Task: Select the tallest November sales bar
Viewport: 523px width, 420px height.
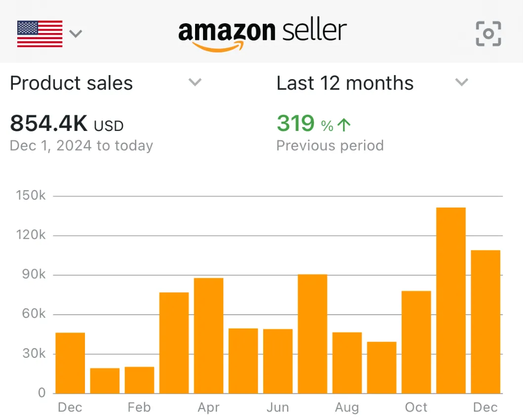Action: coord(450,300)
